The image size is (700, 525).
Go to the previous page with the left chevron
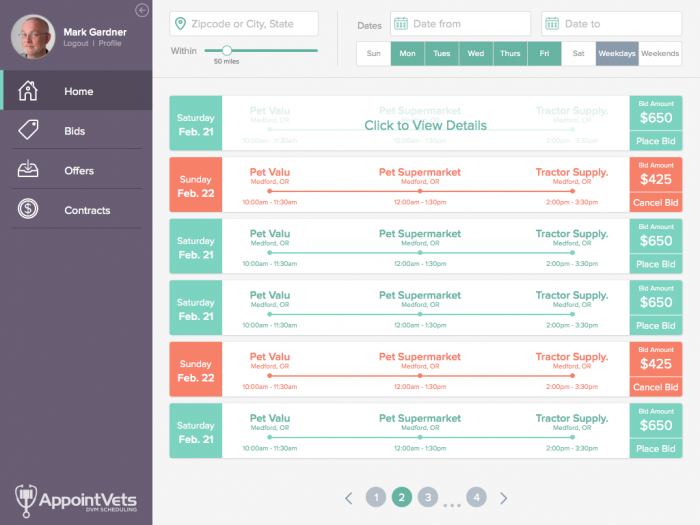(349, 498)
